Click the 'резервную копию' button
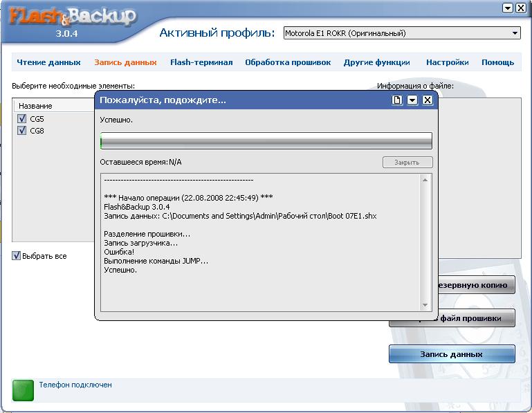This screenshot has height=413, width=532. tap(477, 285)
